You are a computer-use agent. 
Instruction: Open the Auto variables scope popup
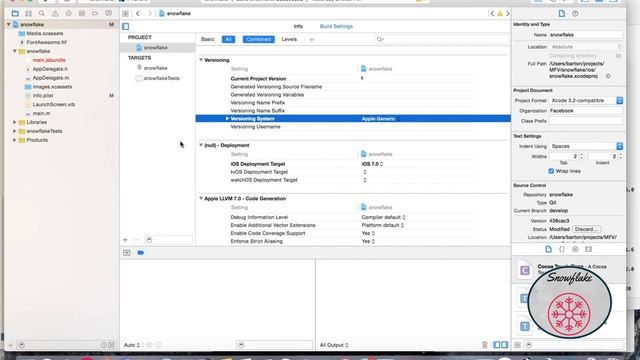132,345
